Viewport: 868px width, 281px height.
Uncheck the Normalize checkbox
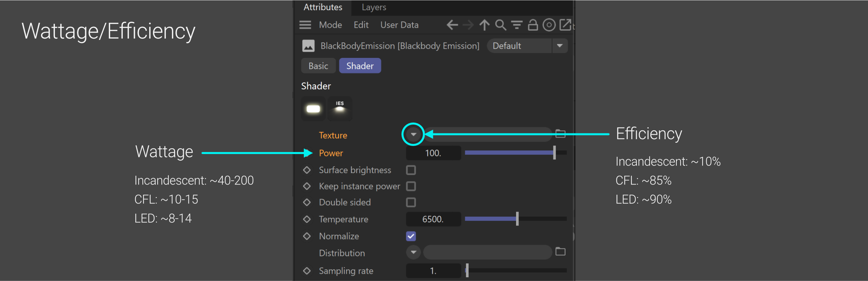(x=411, y=236)
